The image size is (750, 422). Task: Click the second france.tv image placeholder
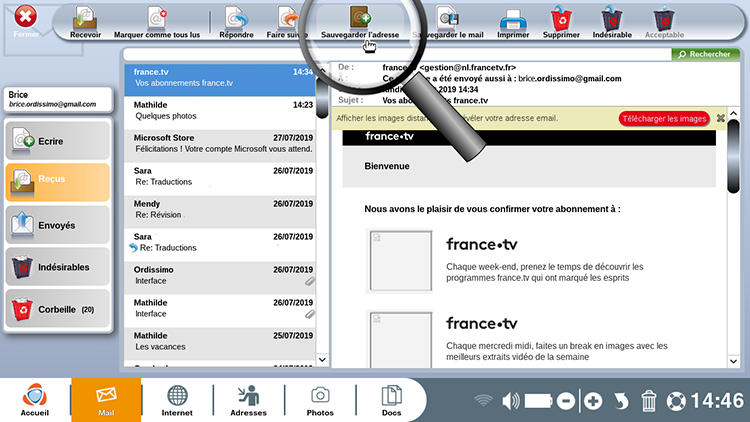(x=400, y=340)
